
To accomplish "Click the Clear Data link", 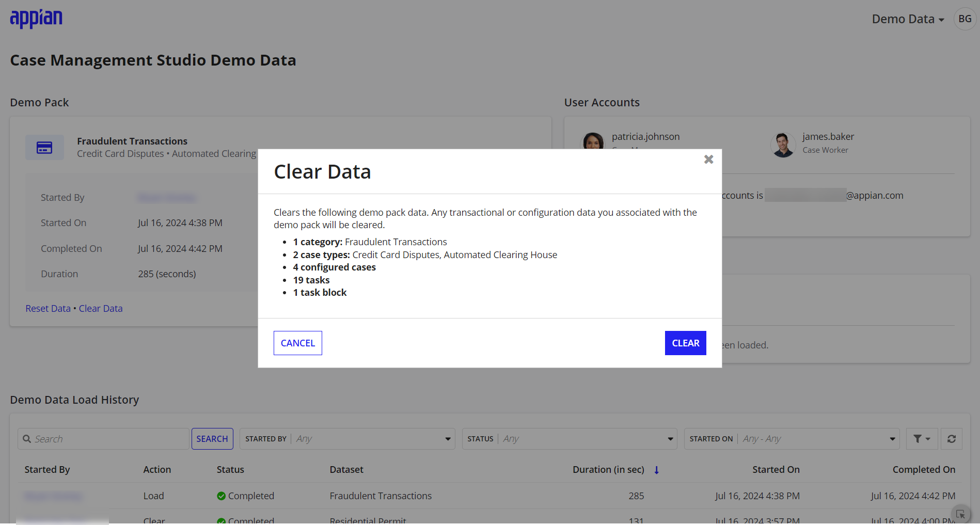I will (x=101, y=308).
